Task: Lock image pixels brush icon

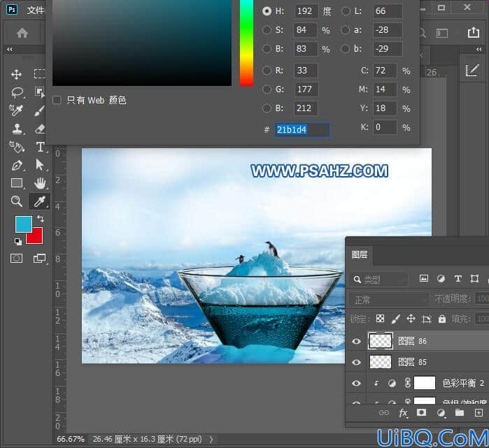Action: pyautogui.click(x=395, y=319)
